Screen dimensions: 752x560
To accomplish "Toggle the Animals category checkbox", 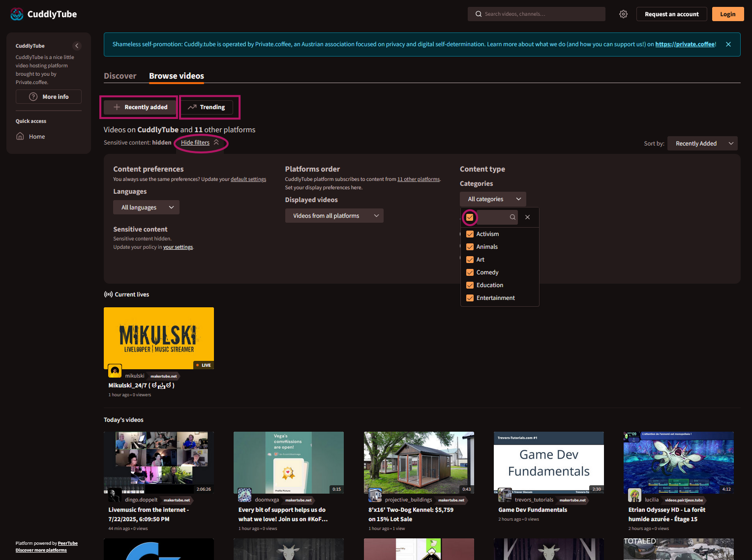I will 470,247.
